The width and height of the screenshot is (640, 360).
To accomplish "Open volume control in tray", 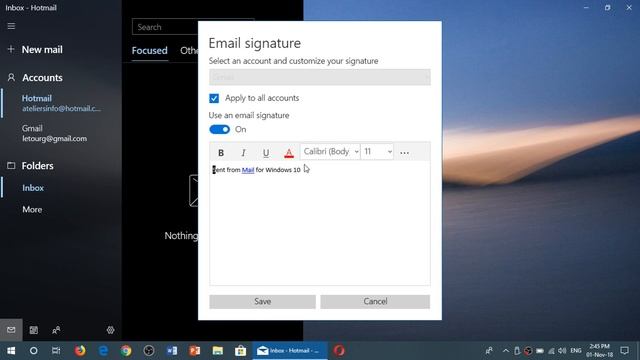I will (x=562, y=351).
